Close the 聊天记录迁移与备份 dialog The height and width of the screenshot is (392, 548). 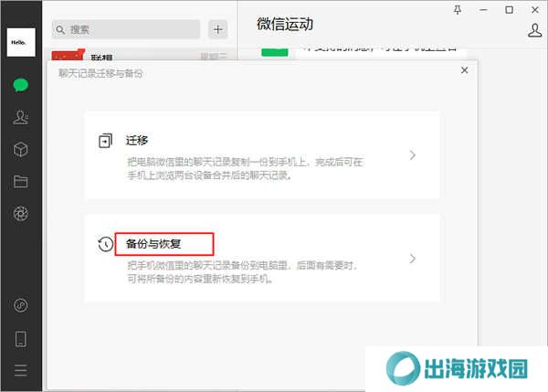coord(464,70)
